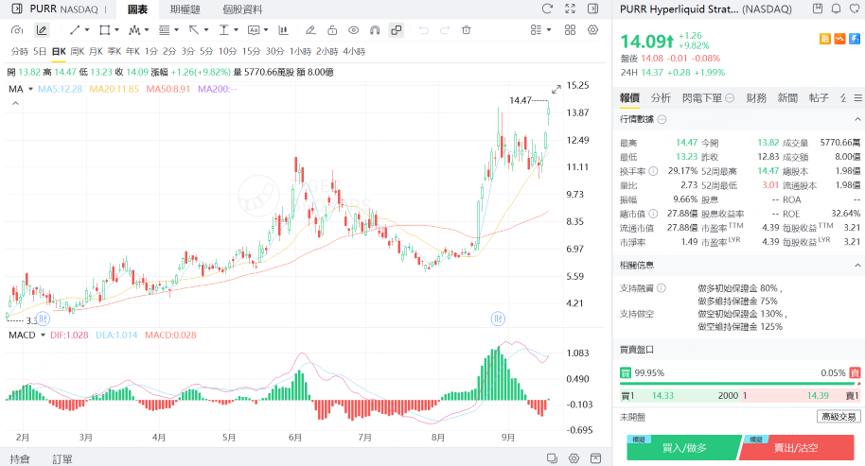Open the 財務 tab
This screenshot has height=466, width=865.
click(756, 98)
